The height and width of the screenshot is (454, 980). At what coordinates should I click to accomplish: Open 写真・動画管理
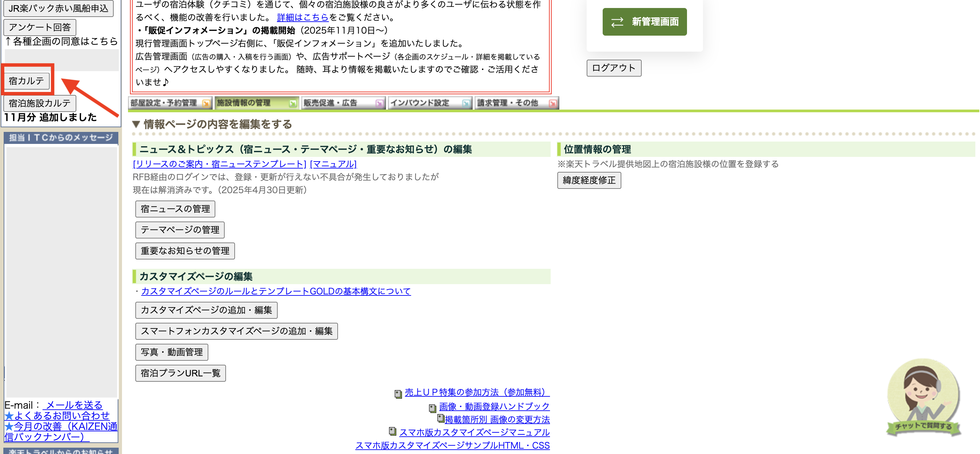pyautogui.click(x=171, y=352)
